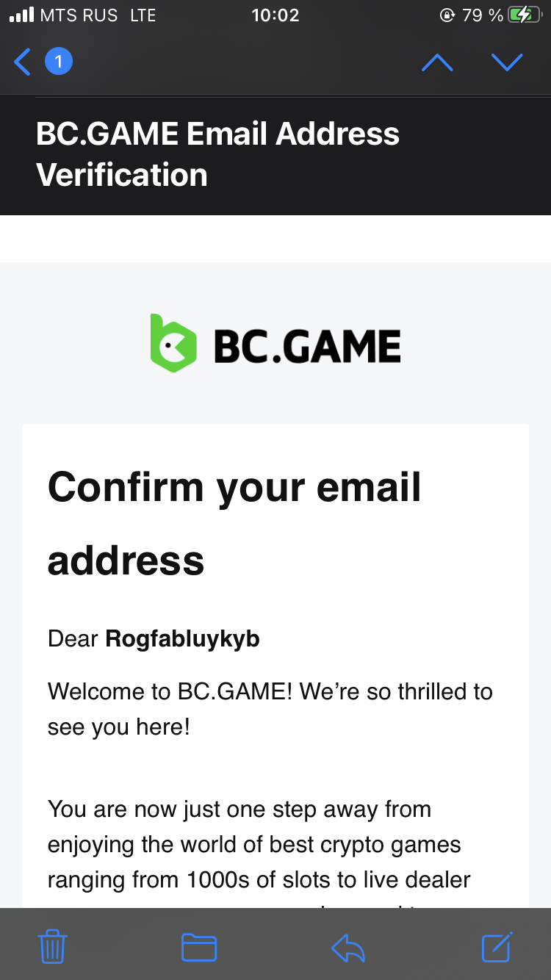This screenshot has height=980, width=551.
Task: Go to next message with down arrow
Action: [x=507, y=62]
